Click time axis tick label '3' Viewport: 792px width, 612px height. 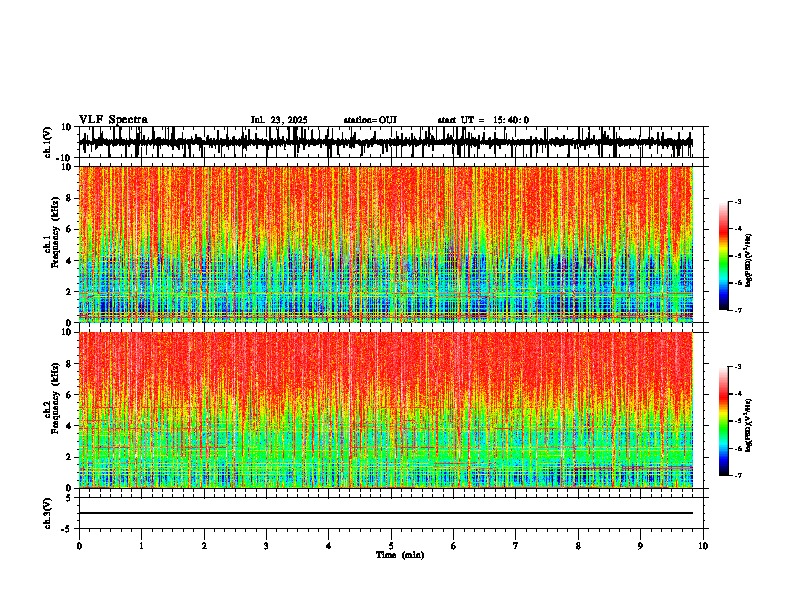pyautogui.click(x=266, y=546)
